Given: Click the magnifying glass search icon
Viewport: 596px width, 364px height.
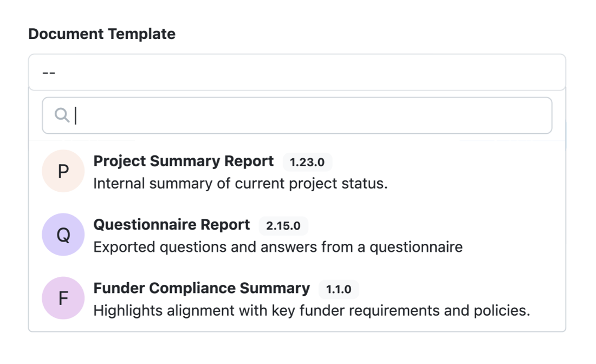Looking at the screenshot, I should click(x=62, y=115).
